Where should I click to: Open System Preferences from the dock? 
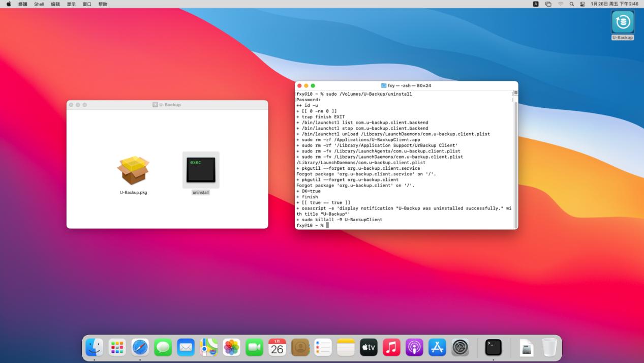461,348
